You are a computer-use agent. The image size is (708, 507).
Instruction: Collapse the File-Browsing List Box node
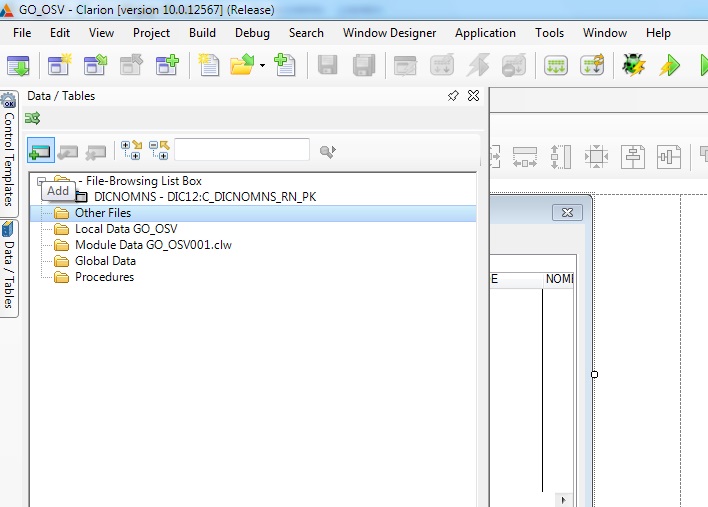pyautogui.click(x=41, y=181)
